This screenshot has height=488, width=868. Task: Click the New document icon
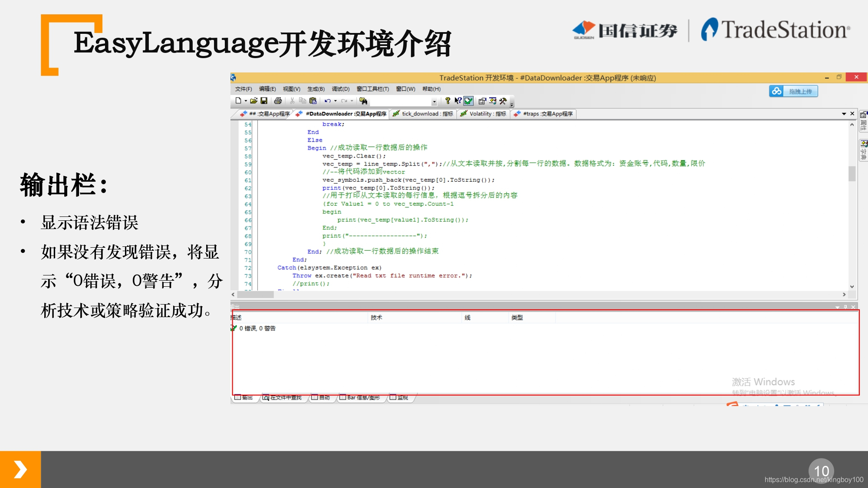pos(238,101)
